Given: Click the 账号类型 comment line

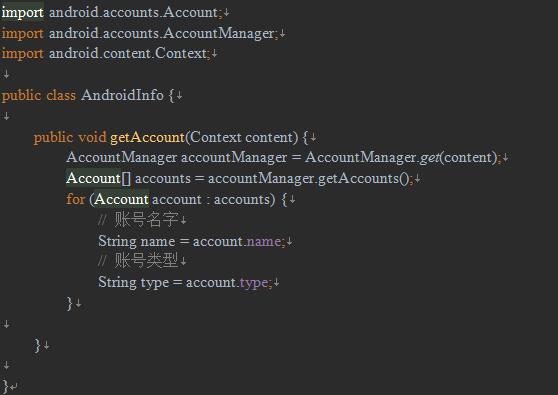Looking at the screenshot, I should (x=138, y=261).
